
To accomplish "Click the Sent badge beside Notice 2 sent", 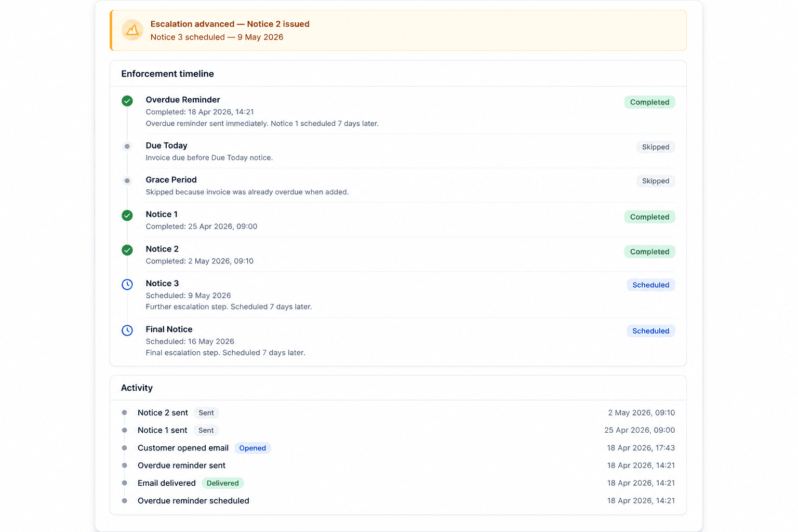I will coord(206,413).
